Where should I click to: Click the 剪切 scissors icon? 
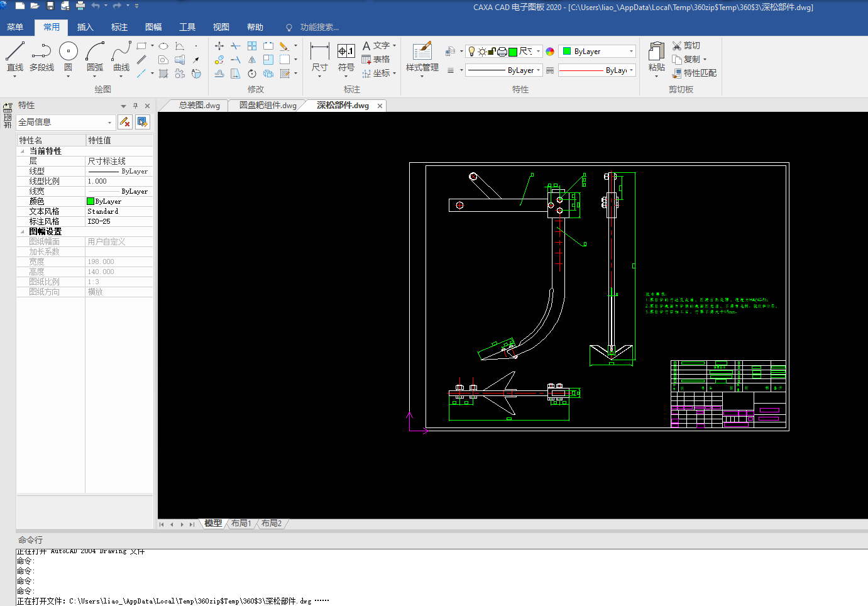[677, 46]
